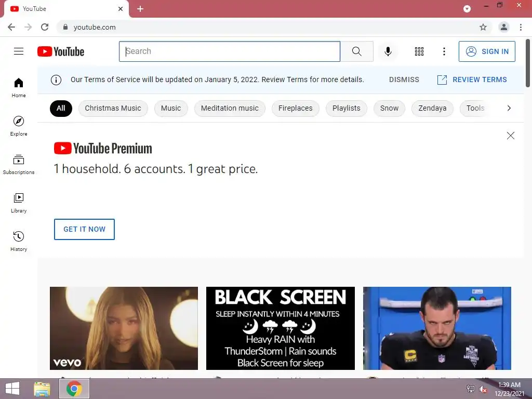Click the page vertical scrollbar
The height and width of the screenshot is (399, 532).
coord(528,63)
